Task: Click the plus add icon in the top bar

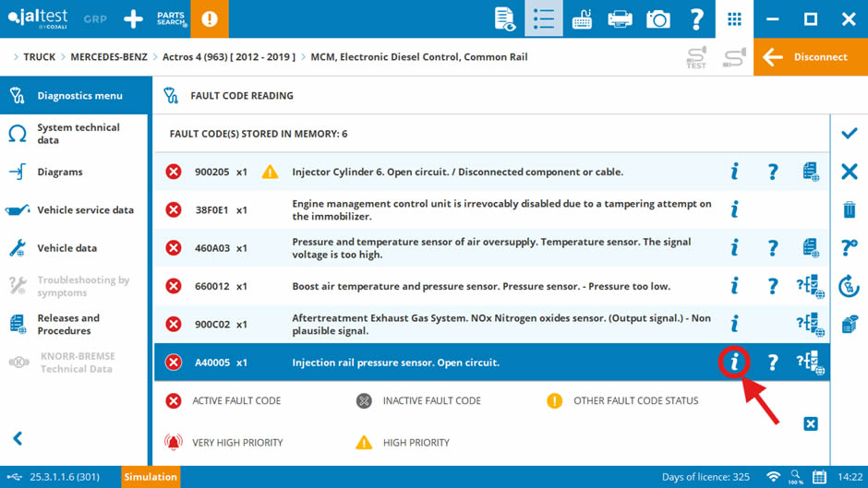Action: pyautogui.click(x=133, y=18)
